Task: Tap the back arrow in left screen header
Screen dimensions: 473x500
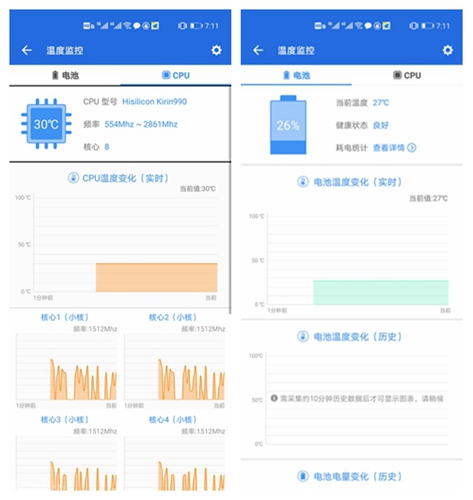Action: (27, 50)
